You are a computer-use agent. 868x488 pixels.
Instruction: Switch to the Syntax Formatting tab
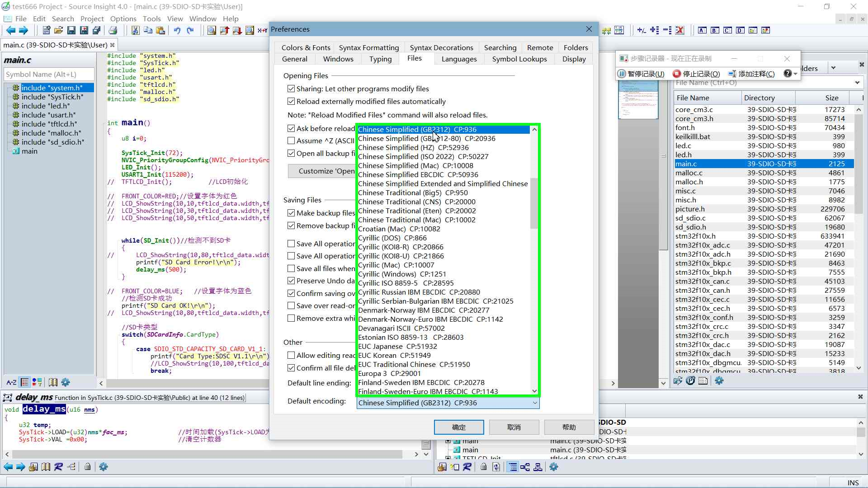[x=369, y=47]
